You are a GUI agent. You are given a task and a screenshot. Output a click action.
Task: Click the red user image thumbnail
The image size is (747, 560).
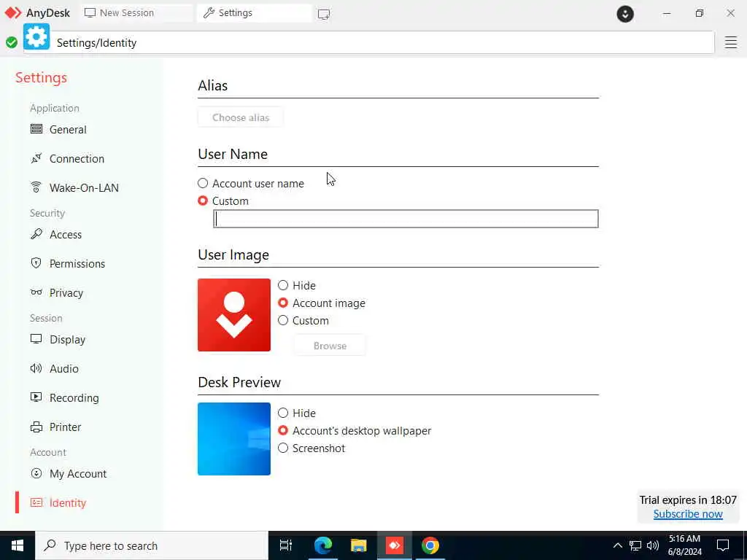pyautogui.click(x=234, y=315)
